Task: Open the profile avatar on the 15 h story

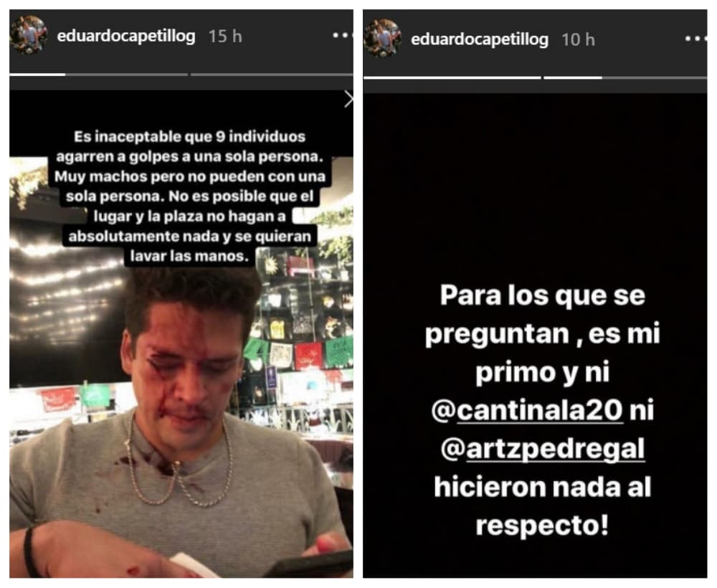Action: click(x=29, y=35)
